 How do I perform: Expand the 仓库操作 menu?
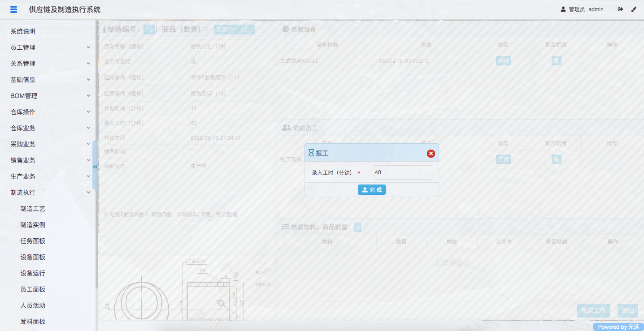[x=49, y=112]
